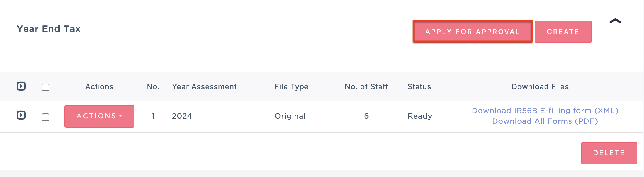
Task: Click the DELETE button
Action: pos(609,153)
